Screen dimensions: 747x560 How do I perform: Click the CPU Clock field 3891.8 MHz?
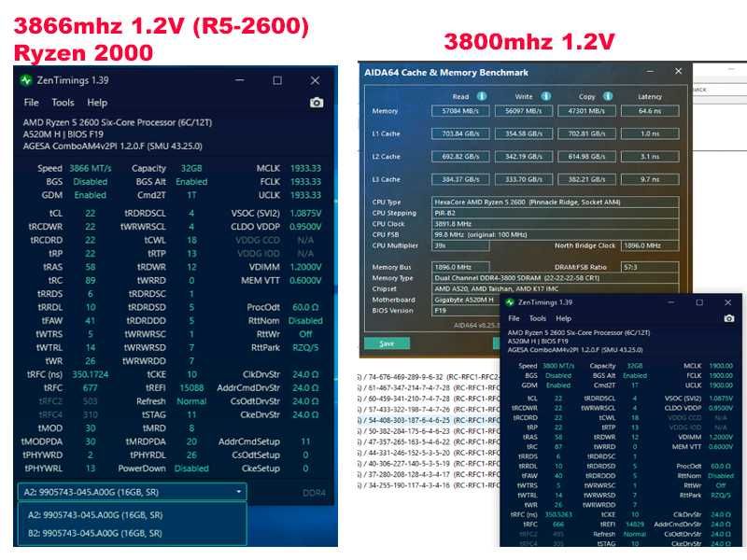(555, 224)
